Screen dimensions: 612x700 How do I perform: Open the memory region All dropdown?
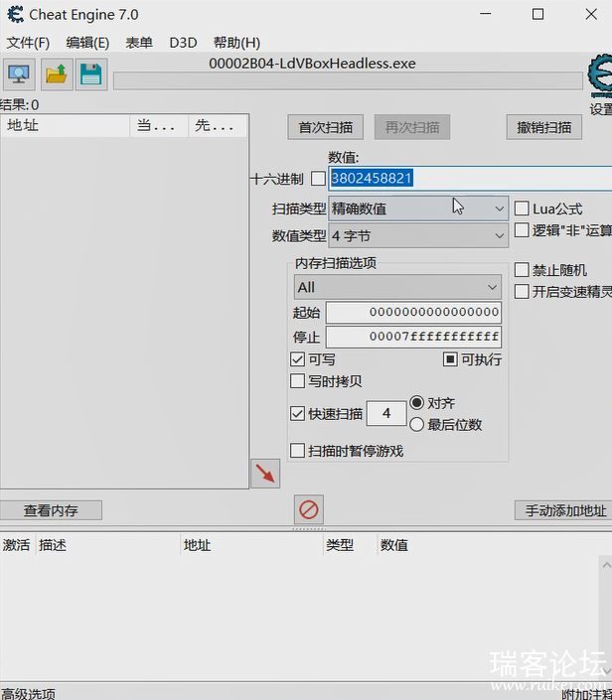coord(397,287)
